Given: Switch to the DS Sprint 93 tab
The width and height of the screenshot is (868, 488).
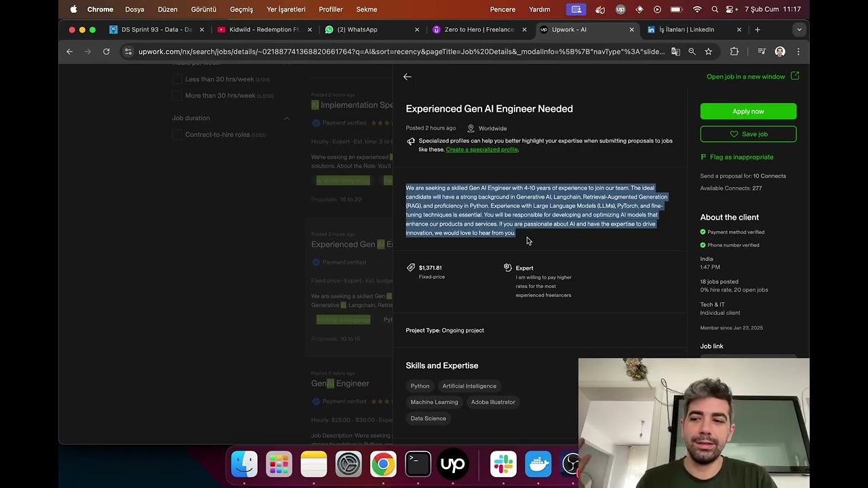Looking at the screenshot, I should 156,29.
